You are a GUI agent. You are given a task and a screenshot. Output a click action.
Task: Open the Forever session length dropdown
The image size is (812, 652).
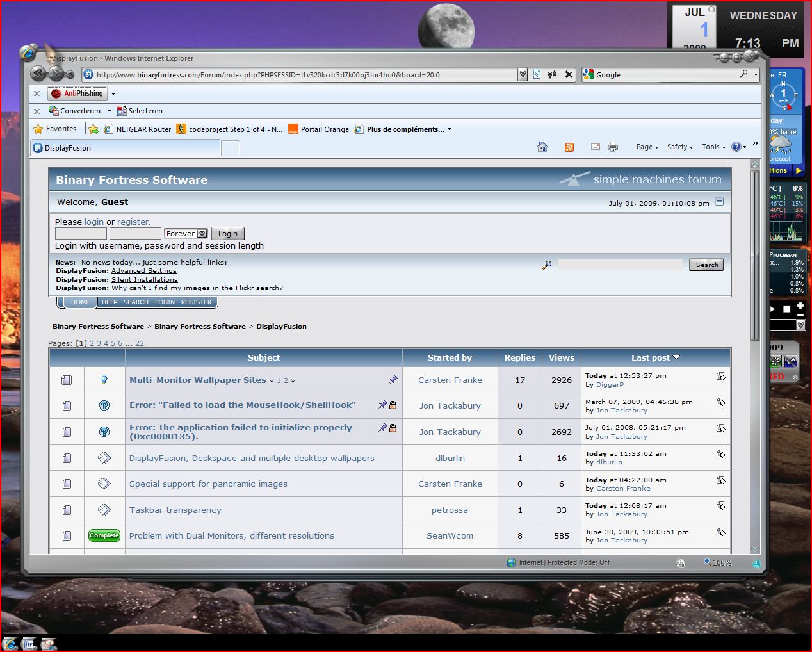click(x=202, y=234)
